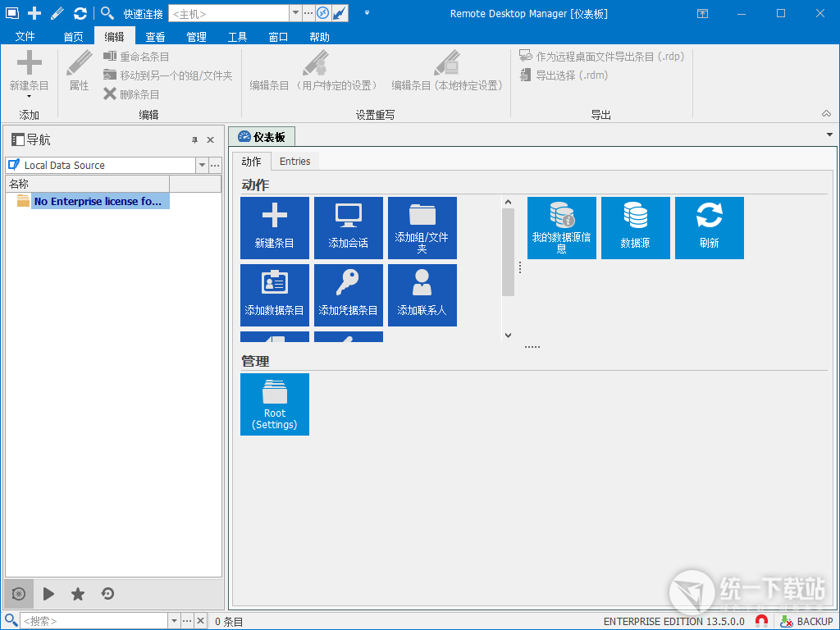Image resolution: width=840 pixels, height=630 pixels.
Task: Click the refresh icon in title bar
Action: (80, 13)
